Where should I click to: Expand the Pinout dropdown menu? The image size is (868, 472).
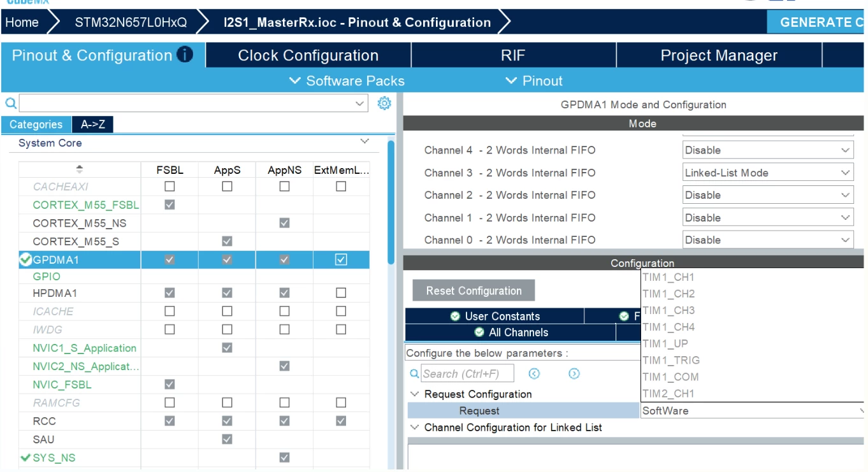534,81
